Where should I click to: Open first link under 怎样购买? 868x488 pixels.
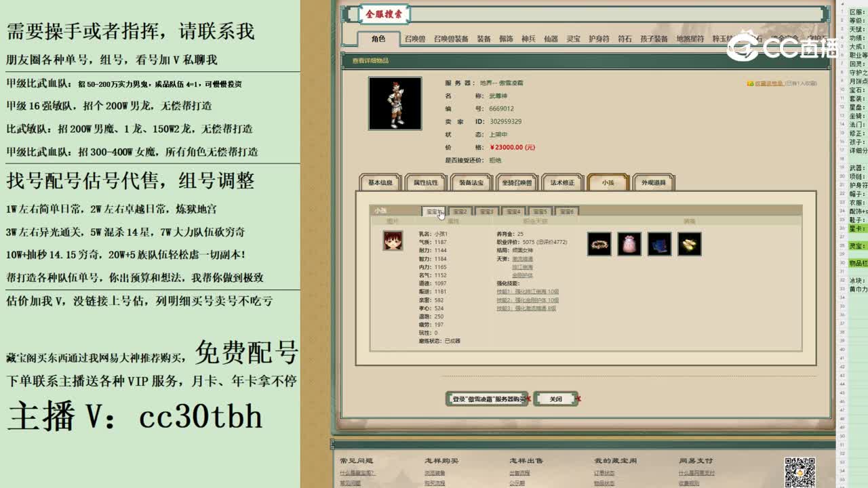point(435,473)
